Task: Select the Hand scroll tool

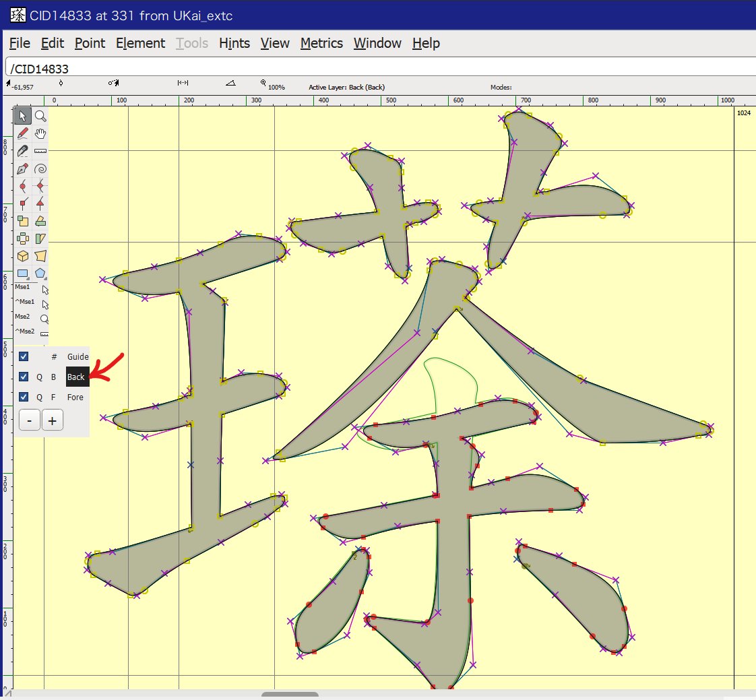Action: (40, 133)
